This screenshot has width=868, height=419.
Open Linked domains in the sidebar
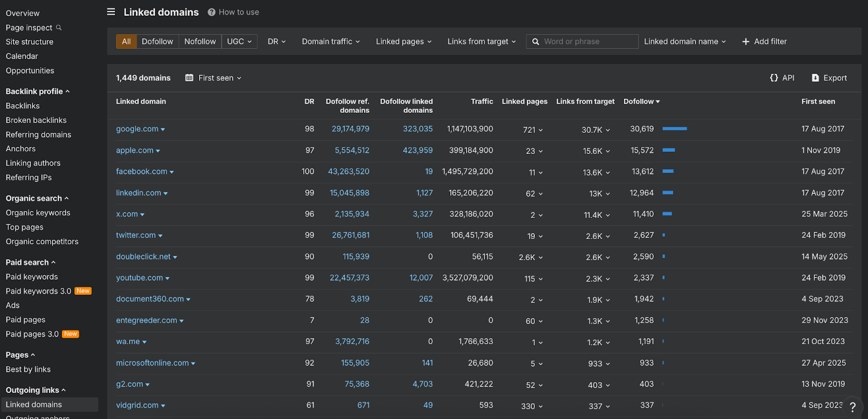pyautogui.click(x=49, y=404)
